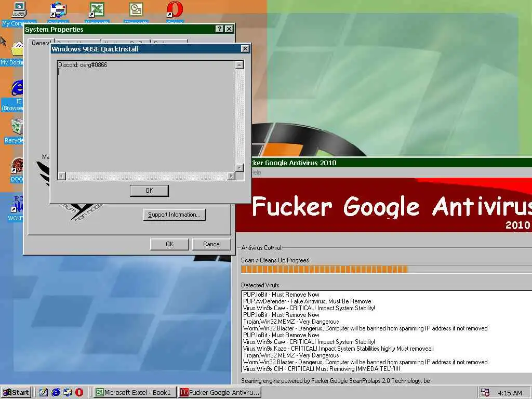The width and height of the screenshot is (532, 399).
Task: Click the Fucker Google Antivirus red banner
Action: (x=385, y=205)
